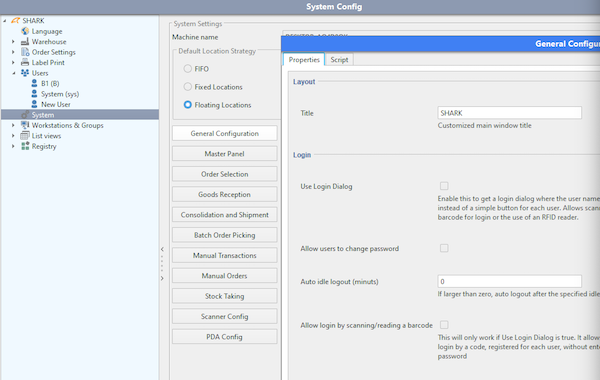Viewport: 600px width, 380px height.
Task: Select the Label Print tree item
Action: pos(48,62)
